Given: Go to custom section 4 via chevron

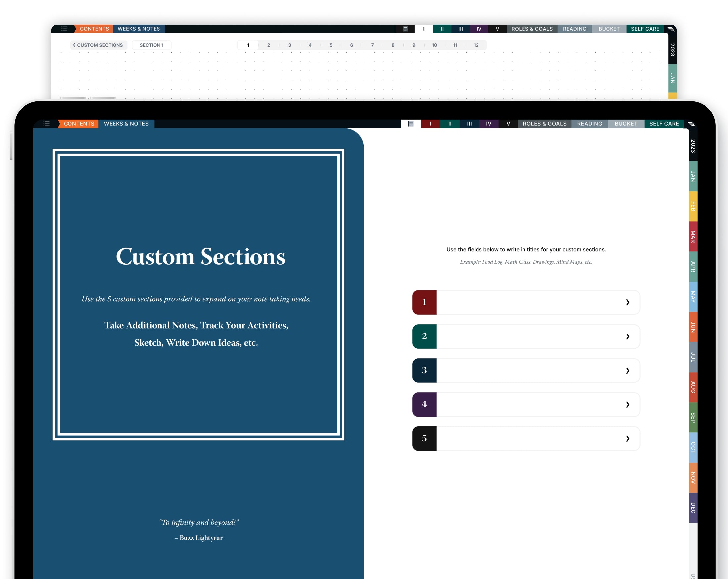Looking at the screenshot, I should pyautogui.click(x=627, y=404).
